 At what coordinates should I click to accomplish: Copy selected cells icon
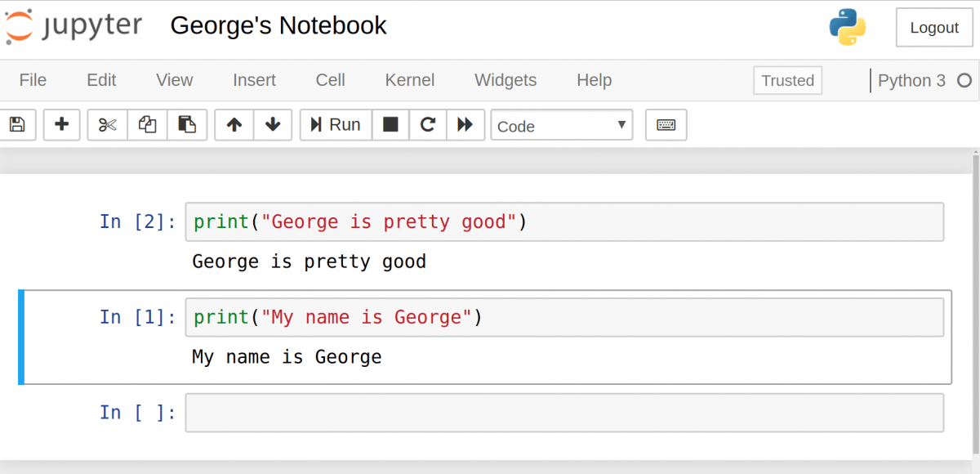148,125
